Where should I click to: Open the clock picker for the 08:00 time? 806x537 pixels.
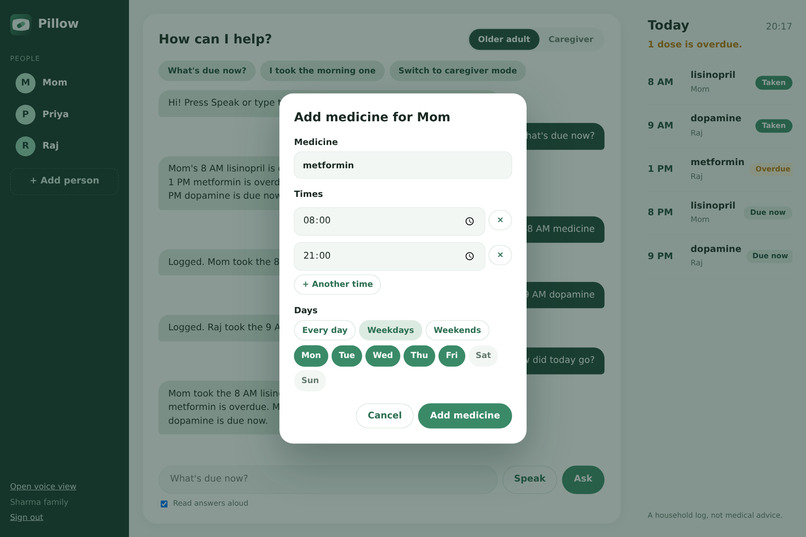(469, 221)
